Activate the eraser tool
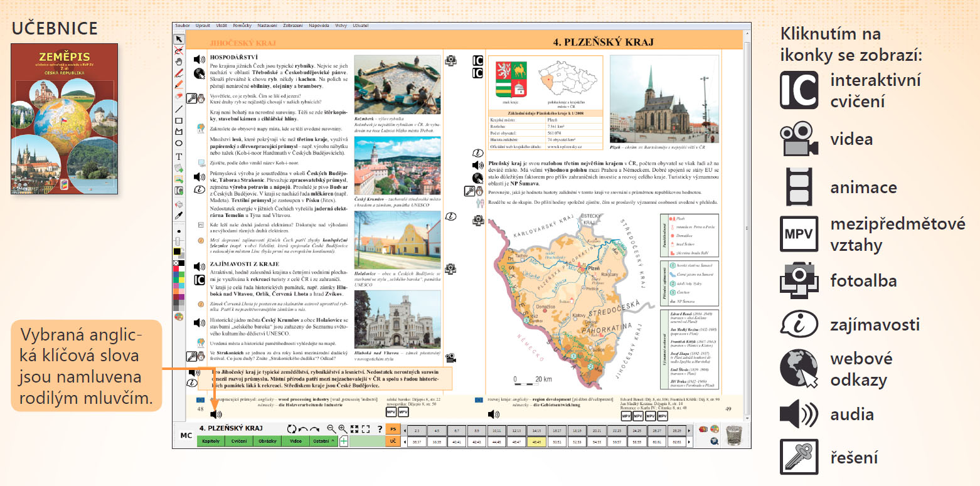The width and height of the screenshot is (980, 486). [179, 96]
